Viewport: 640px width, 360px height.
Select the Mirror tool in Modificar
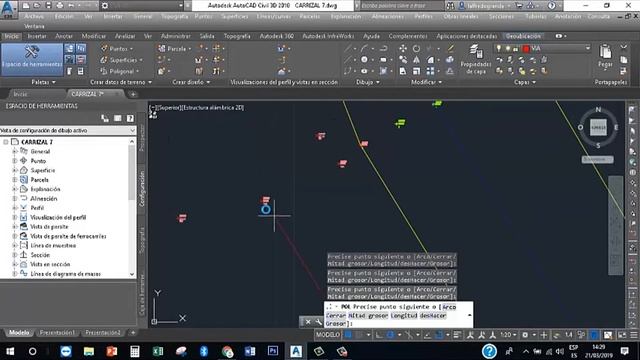point(416,60)
